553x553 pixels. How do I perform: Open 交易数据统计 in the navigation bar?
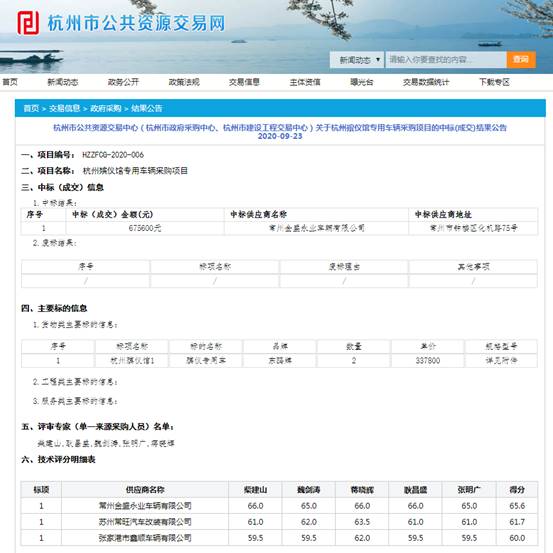point(426,82)
